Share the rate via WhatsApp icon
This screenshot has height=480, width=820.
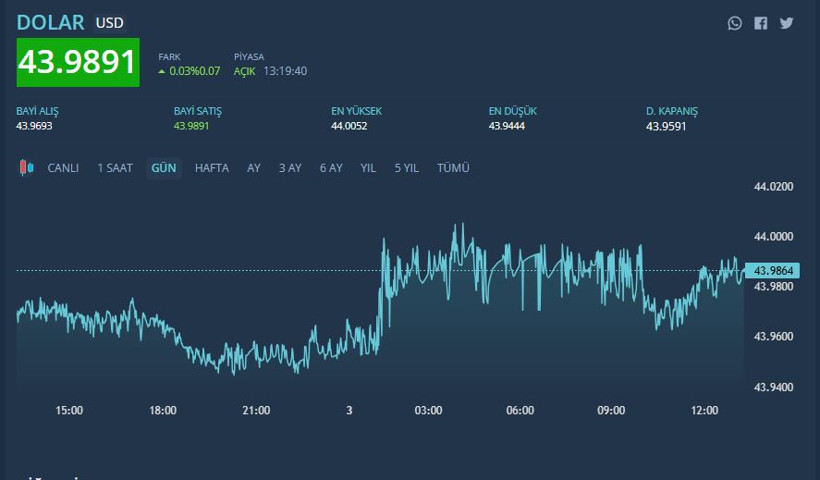click(x=735, y=23)
